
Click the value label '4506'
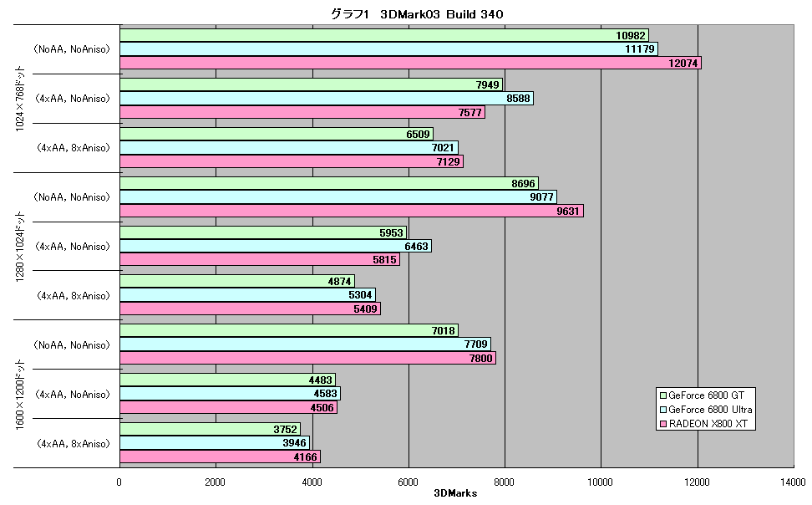322,407
